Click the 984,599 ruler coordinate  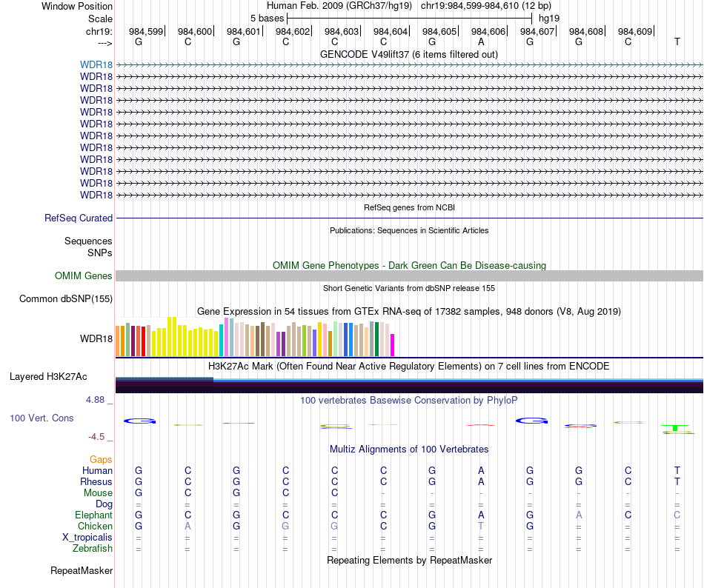click(x=147, y=31)
